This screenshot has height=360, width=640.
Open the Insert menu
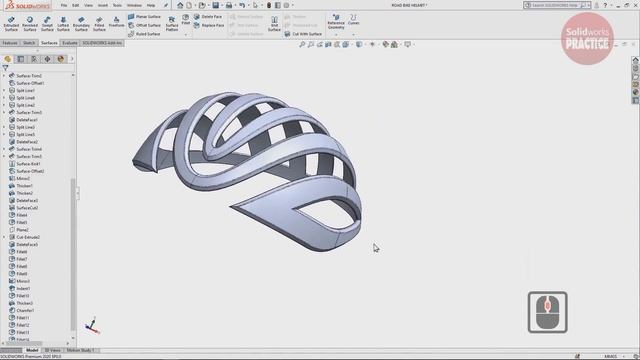[103, 5]
